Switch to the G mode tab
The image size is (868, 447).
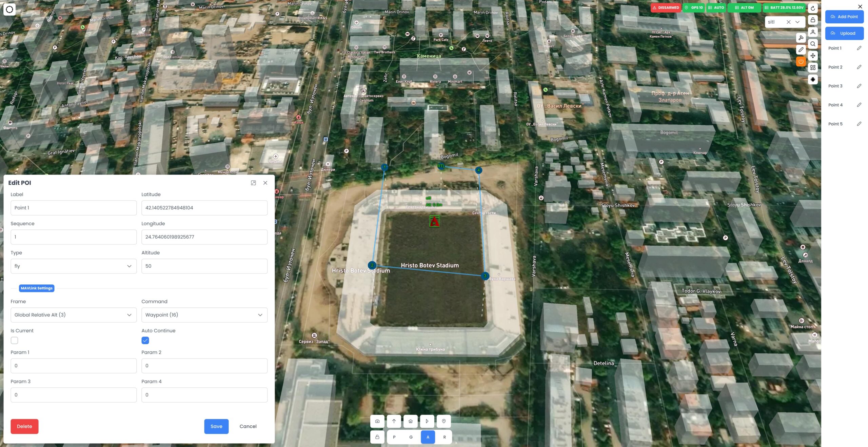click(411, 437)
